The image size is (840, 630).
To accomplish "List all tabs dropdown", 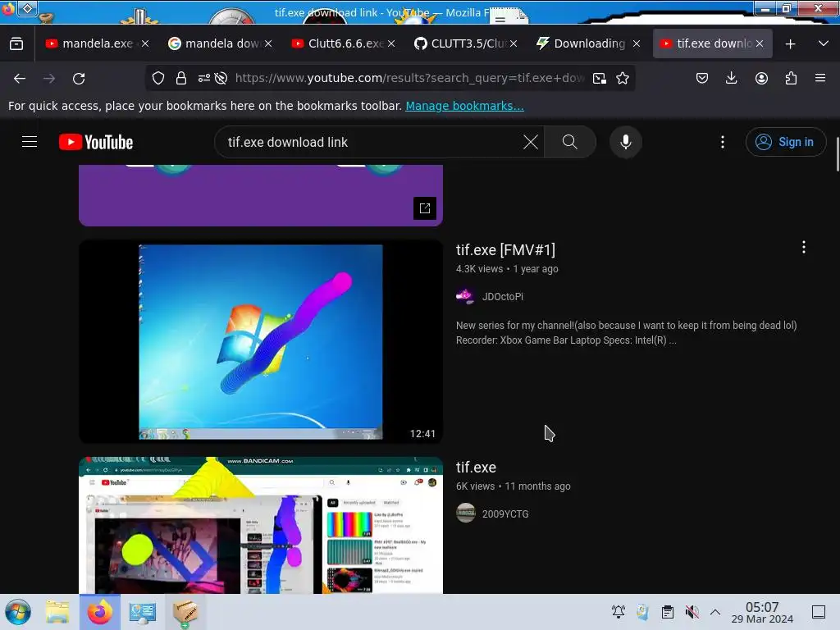I will [x=824, y=43].
